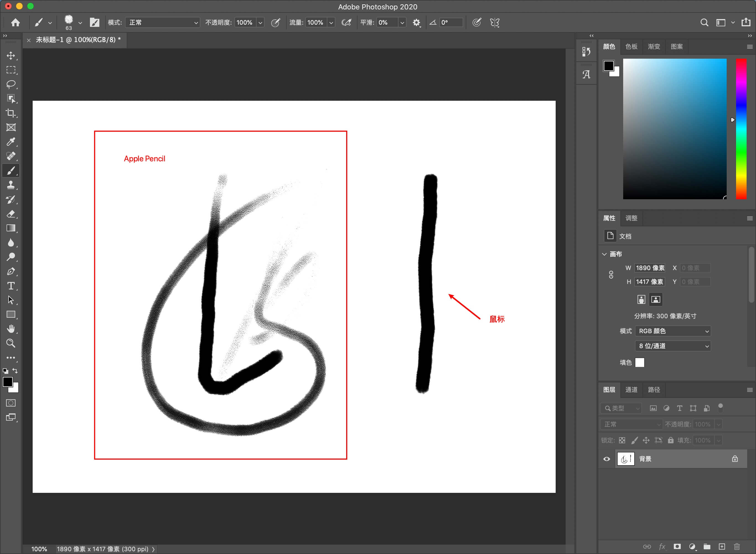Click the smoothing options gear icon
Image resolution: width=756 pixels, height=554 pixels.
416,22
